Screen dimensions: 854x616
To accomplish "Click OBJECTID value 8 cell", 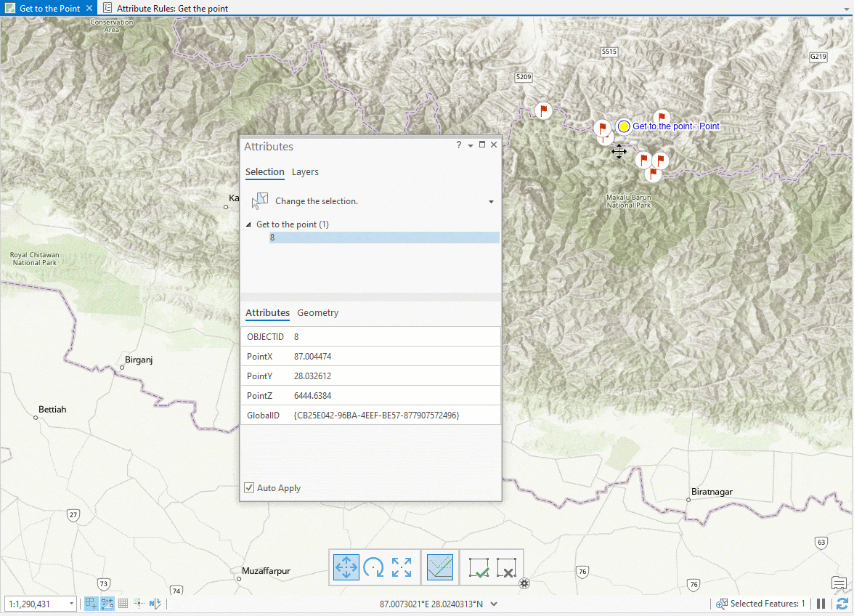I will [x=395, y=336].
